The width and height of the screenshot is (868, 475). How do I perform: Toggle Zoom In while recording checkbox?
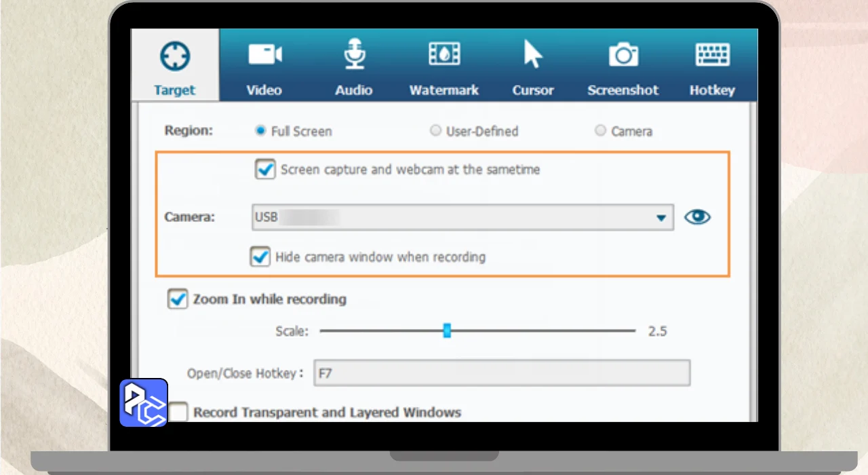tap(178, 299)
